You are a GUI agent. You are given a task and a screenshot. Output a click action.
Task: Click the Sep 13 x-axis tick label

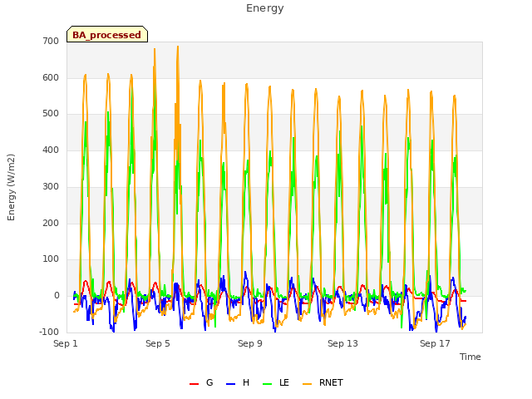342,343
